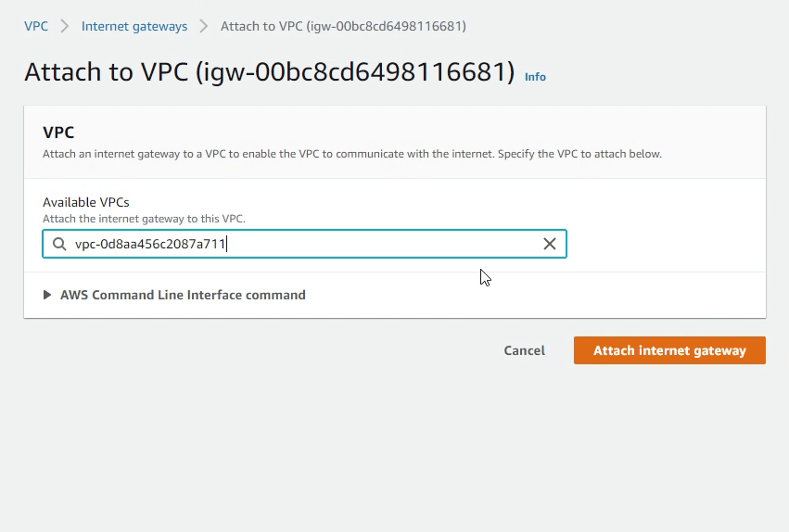This screenshot has width=789, height=532.
Task: Click the typed vpc-0d8aa456c2087a711 text
Action: click(x=150, y=244)
